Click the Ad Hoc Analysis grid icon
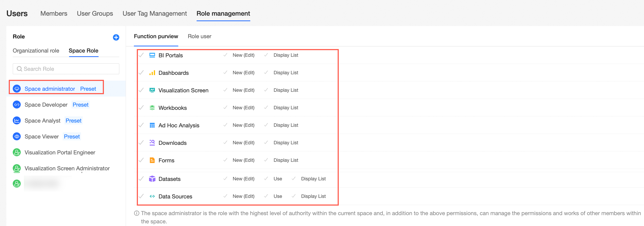 point(152,125)
